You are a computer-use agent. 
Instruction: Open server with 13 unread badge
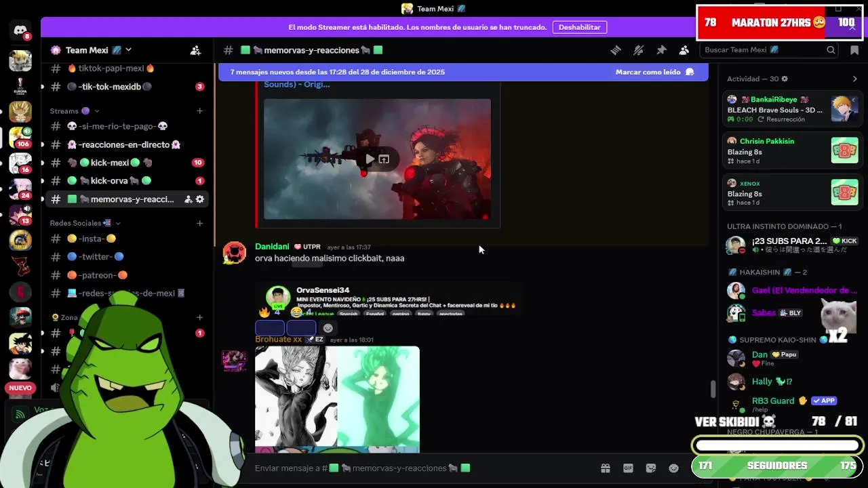click(x=20, y=215)
